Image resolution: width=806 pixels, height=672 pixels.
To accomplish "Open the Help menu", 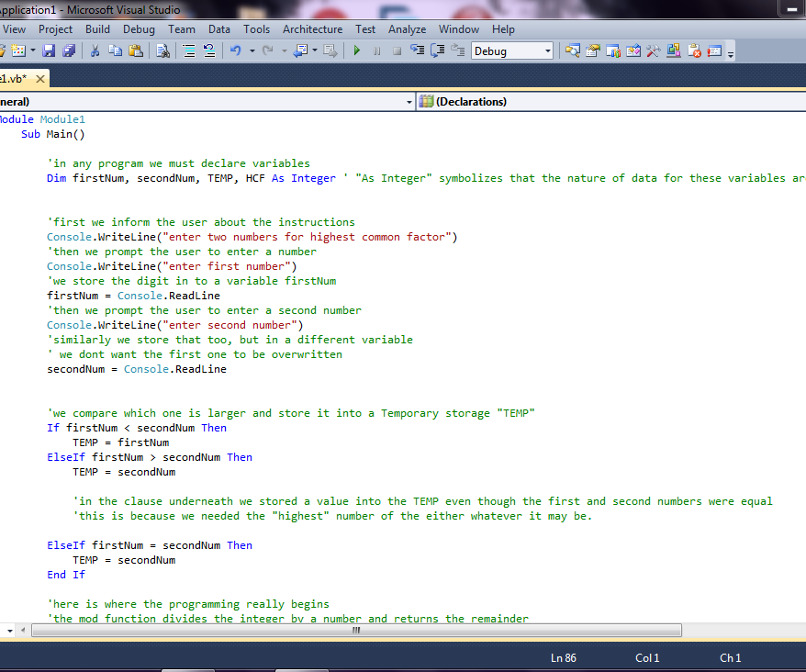I will [503, 29].
